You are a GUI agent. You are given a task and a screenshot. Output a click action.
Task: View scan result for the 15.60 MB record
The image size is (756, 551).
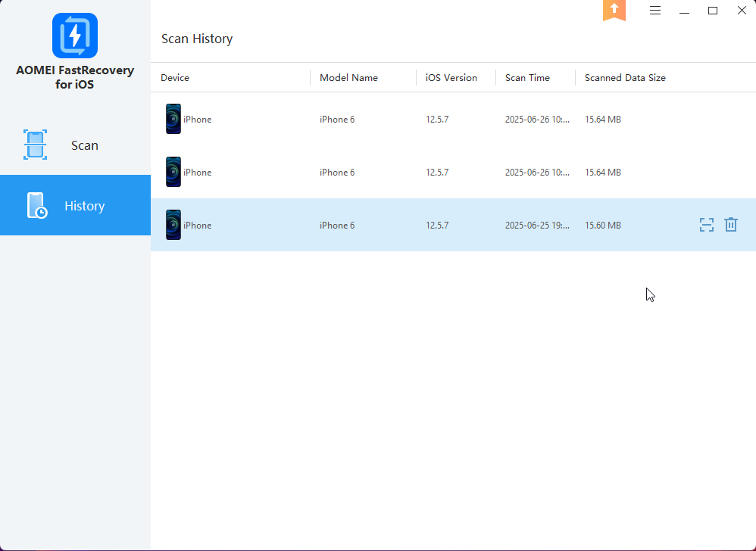(x=706, y=225)
